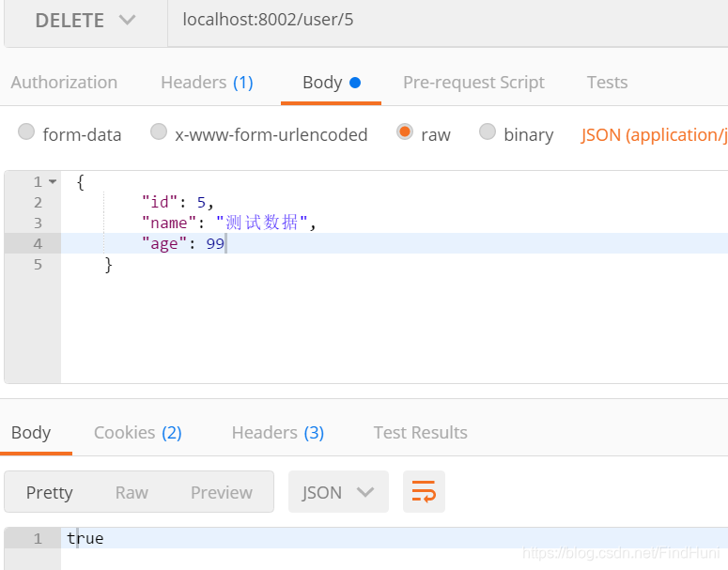
Task: Select the raw body radio button
Action: point(405,131)
